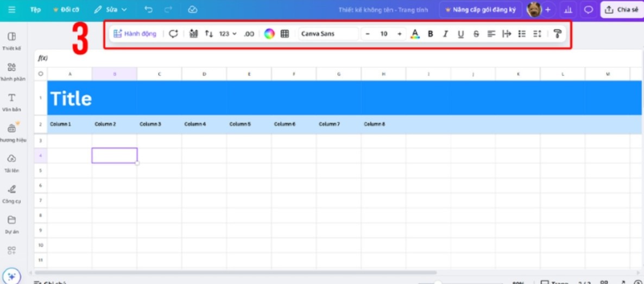Click the Column 3 header cell
Screen dimensions: 644x284
tap(159, 124)
